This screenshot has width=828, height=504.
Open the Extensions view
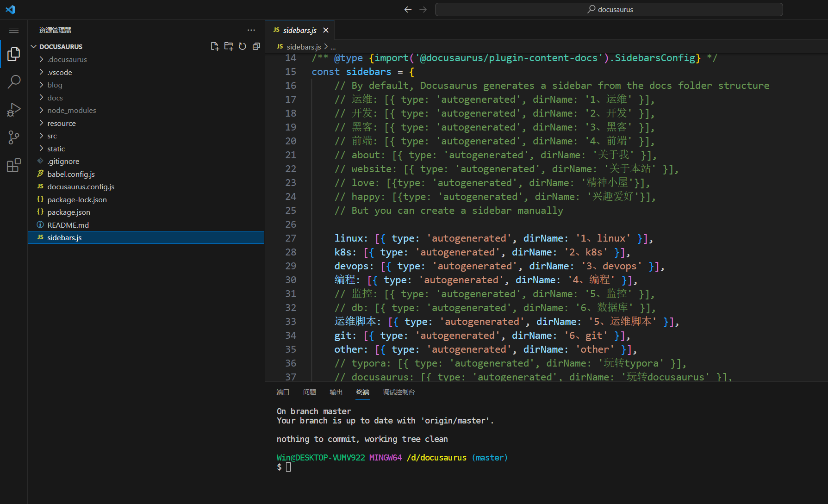[14, 165]
